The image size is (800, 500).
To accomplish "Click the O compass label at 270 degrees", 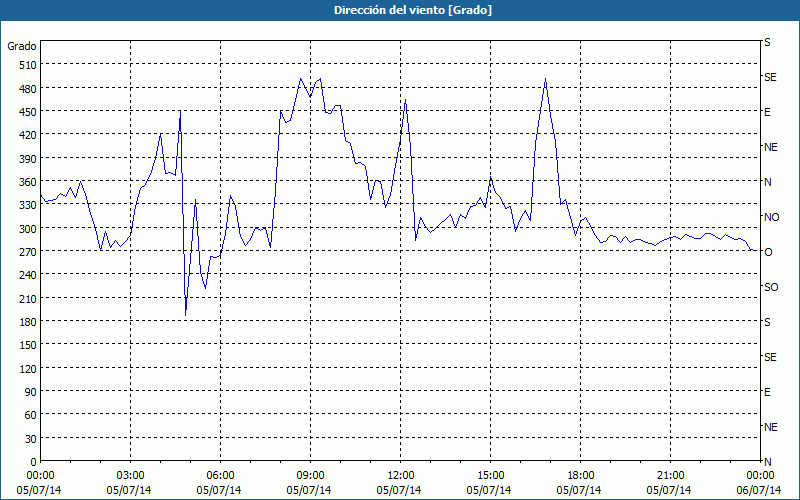I will click(x=768, y=252).
